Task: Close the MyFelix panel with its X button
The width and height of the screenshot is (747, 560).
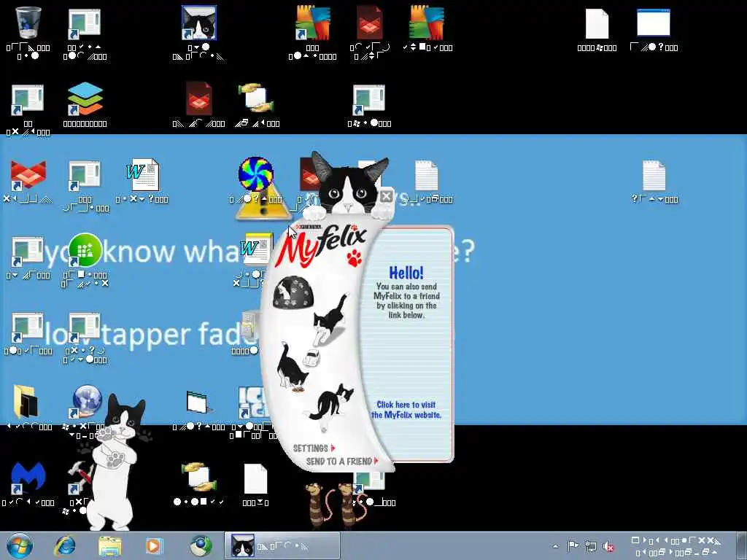Action: coord(387,196)
